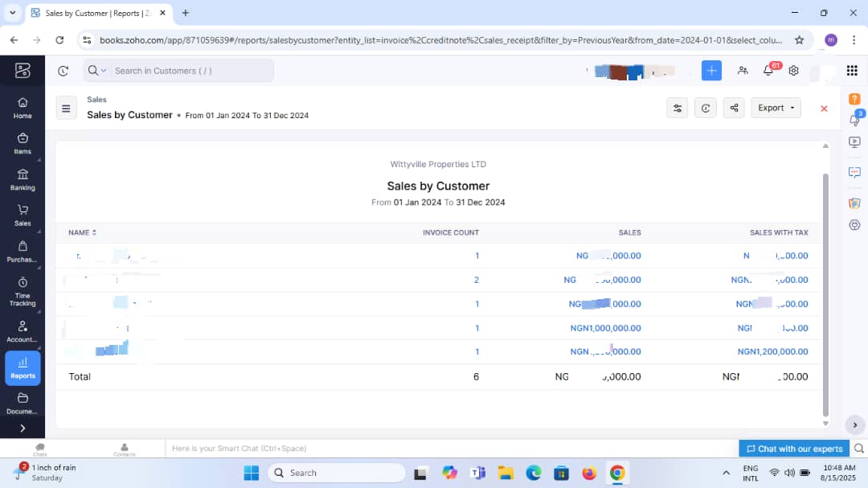Open new browser tab
The image size is (868, 488).
(186, 13)
